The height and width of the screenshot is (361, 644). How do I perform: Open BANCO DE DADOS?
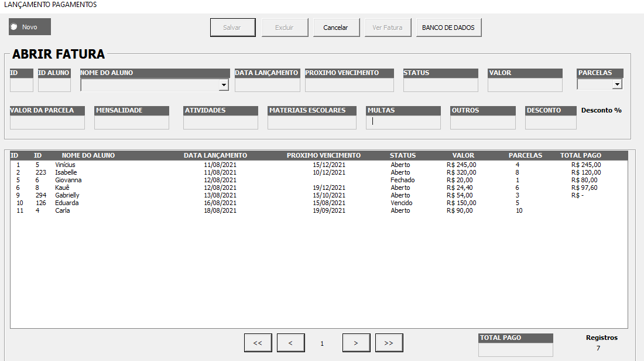(448, 28)
